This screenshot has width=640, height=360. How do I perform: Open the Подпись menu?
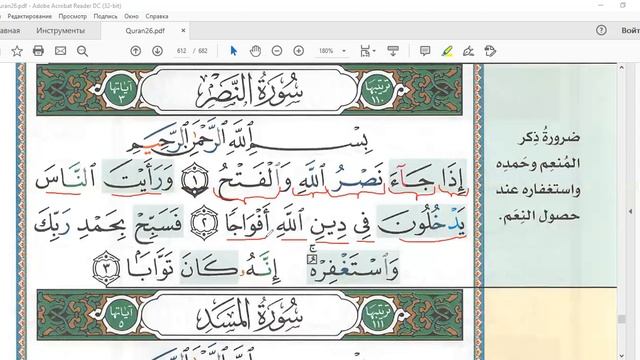pyautogui.click(x=105, y=16)
